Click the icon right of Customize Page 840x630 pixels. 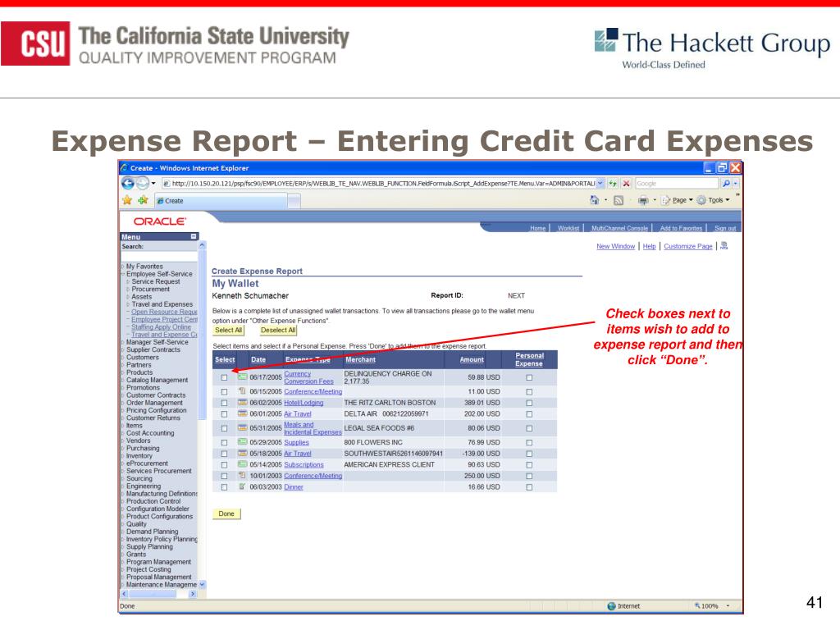[x=724, y=246]
